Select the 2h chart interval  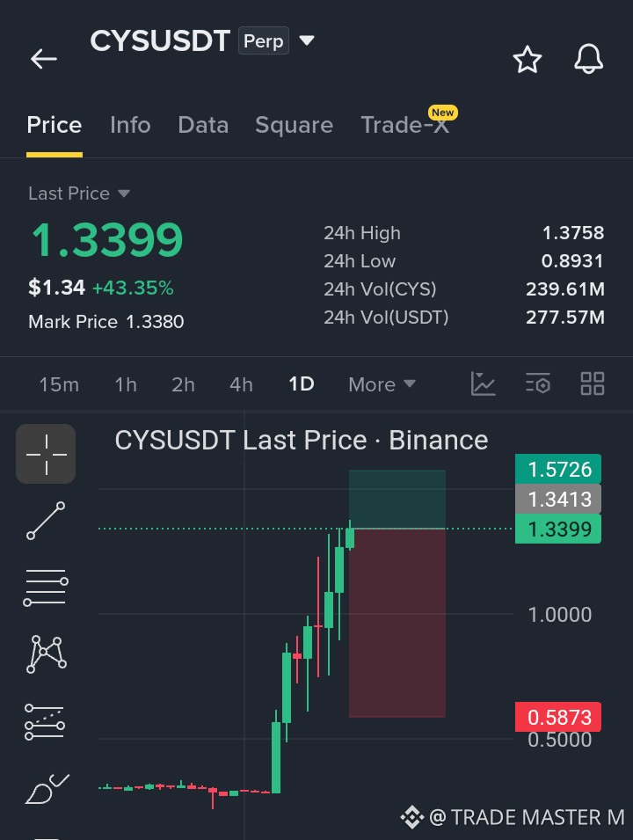(x=183, y=384)
